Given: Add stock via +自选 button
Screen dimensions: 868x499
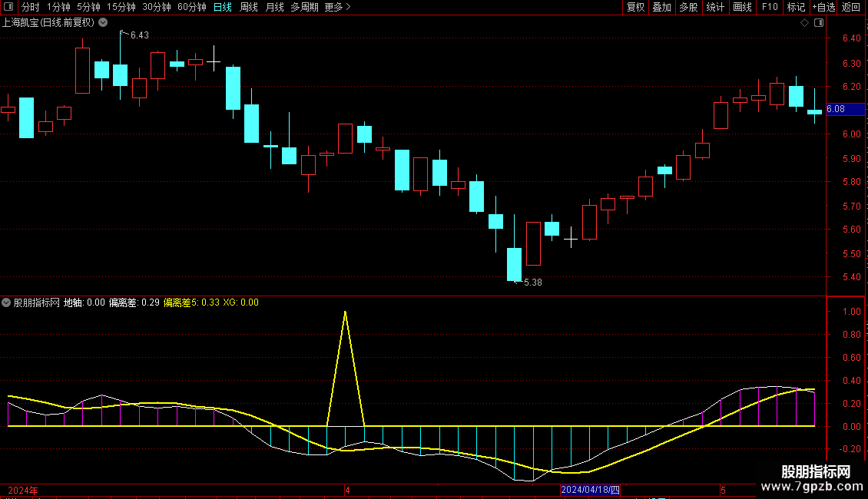Looking at the screenshot, I should [823, 7].
